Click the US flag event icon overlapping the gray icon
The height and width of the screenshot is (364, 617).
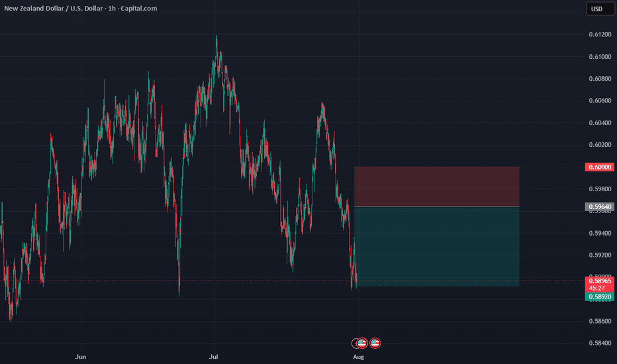coord(362,343)
